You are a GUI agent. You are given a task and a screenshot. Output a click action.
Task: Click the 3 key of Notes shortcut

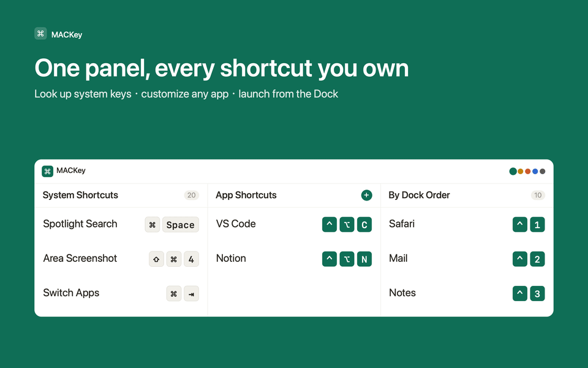click(537, 294)
